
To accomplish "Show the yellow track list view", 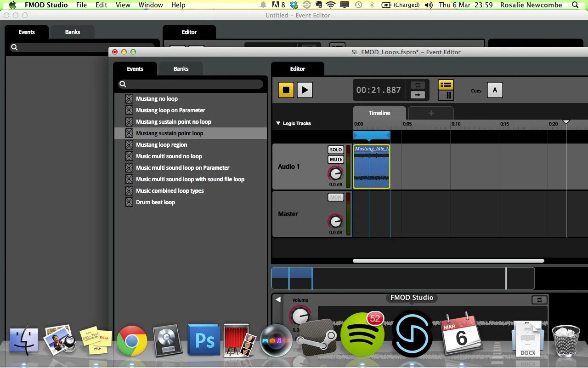I will 446,85.
